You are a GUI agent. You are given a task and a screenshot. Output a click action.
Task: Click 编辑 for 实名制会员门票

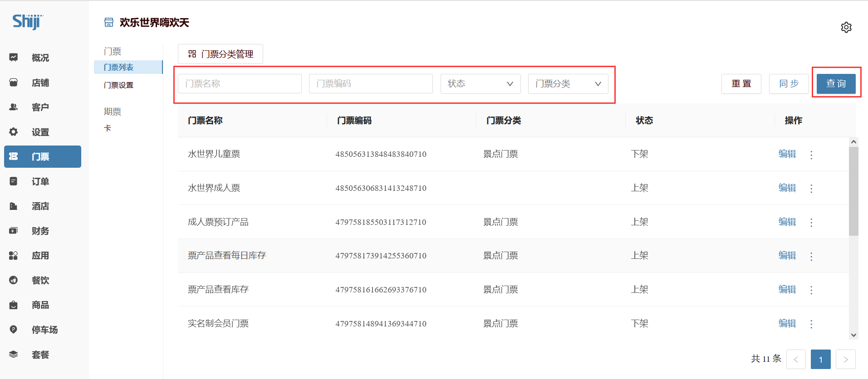click(787, 323)
